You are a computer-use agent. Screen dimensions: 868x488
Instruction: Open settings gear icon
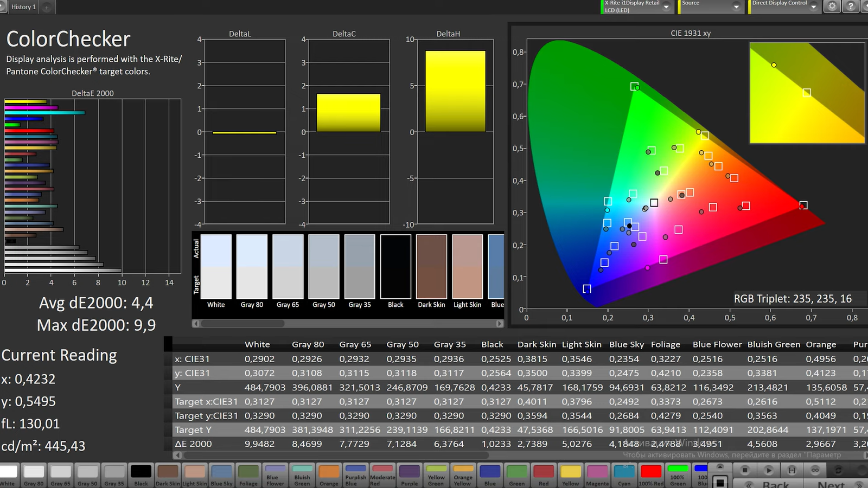click(x=832, y=7)
